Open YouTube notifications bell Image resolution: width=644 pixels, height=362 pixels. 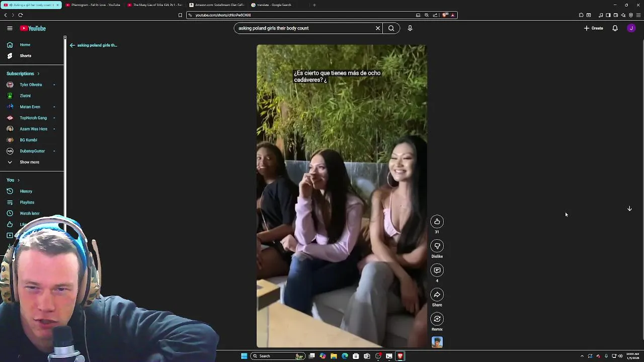coord(615,28)
